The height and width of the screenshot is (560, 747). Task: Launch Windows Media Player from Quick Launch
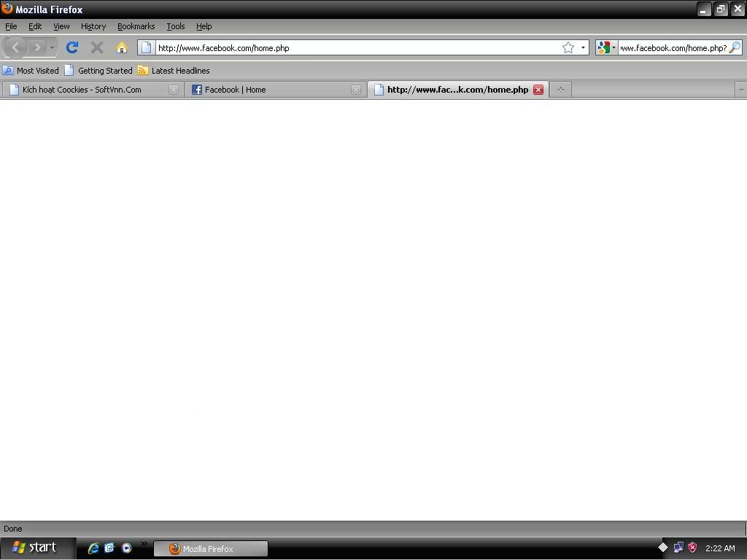(x=126, y=548)
